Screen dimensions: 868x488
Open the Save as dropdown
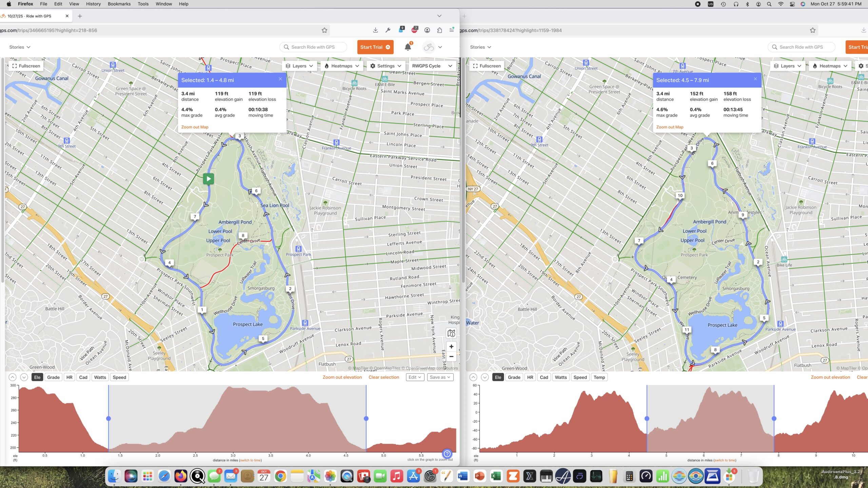(x=440, y=377)
